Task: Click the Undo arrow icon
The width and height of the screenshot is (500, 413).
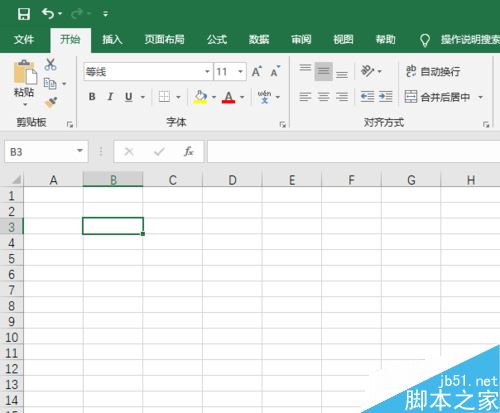Action: (48, 14)
